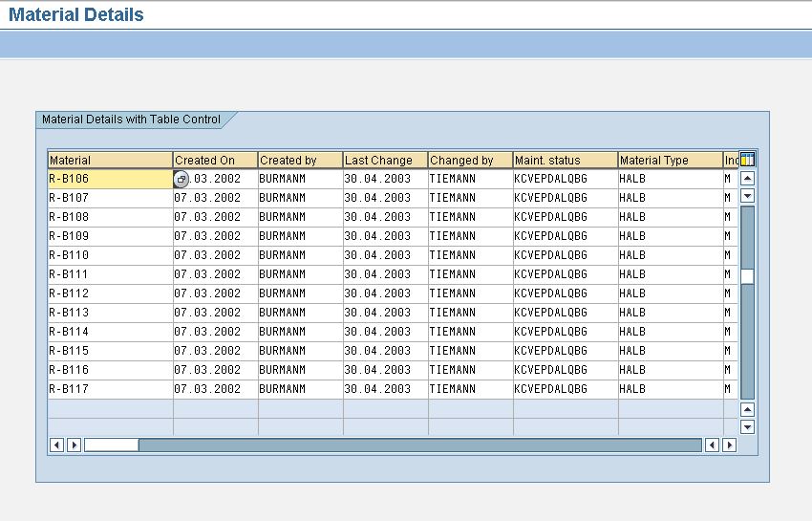
Task: Click the Material cell R-B112
Action: tap(110, 293)
